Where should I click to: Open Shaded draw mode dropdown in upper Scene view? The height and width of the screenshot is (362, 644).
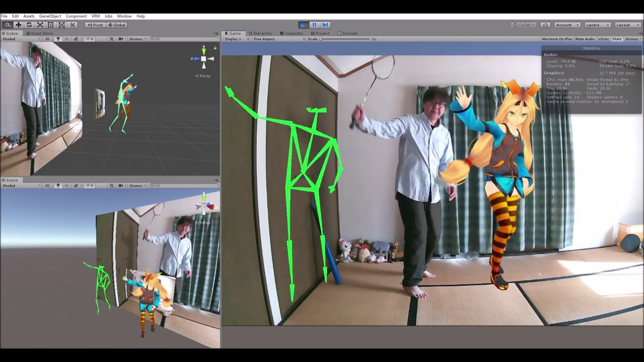click(x=21, y=39)
